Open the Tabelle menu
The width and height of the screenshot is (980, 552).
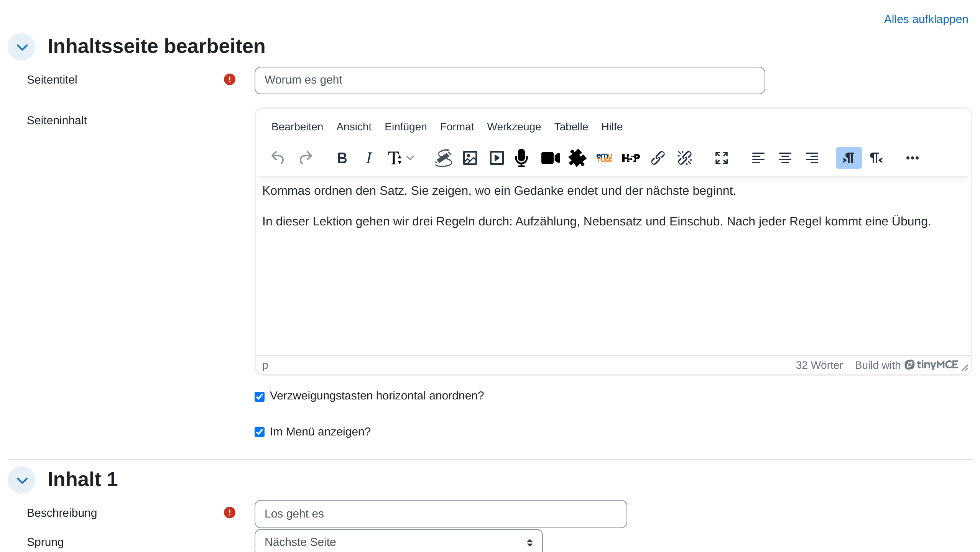[x=571, y=127]
